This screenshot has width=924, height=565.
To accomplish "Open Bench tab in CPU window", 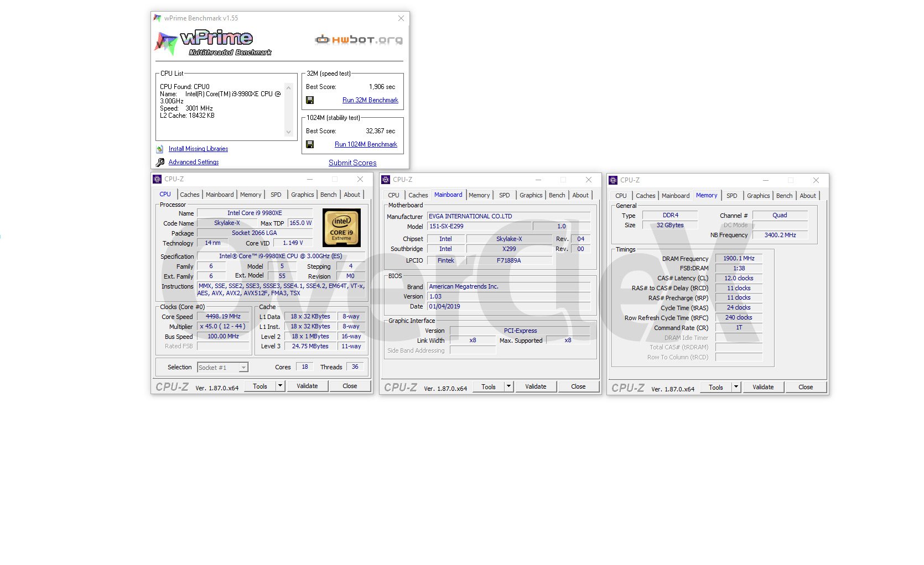I will pyautogui.click(x=329, y=195).
